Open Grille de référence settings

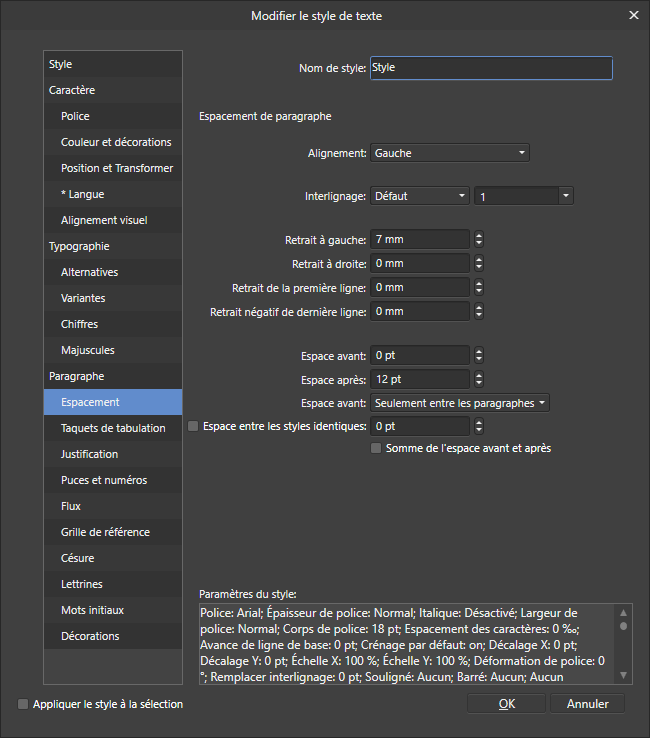point(113,532)
